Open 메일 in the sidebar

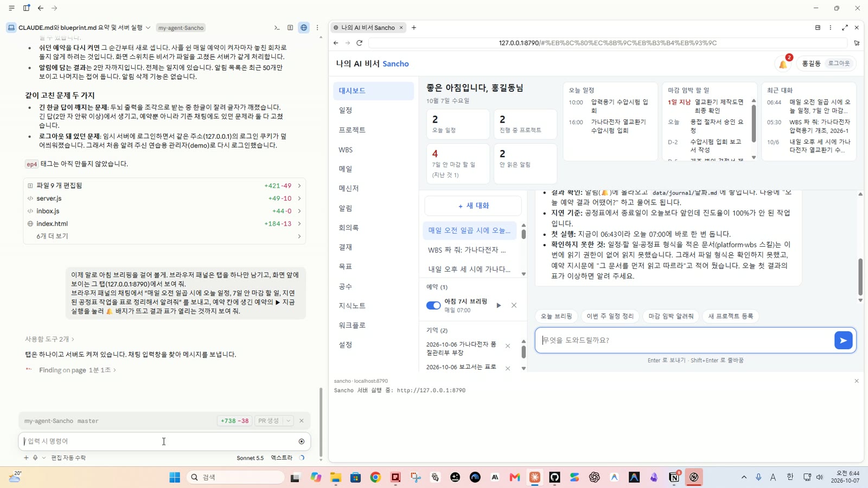(x=373, y=169)
